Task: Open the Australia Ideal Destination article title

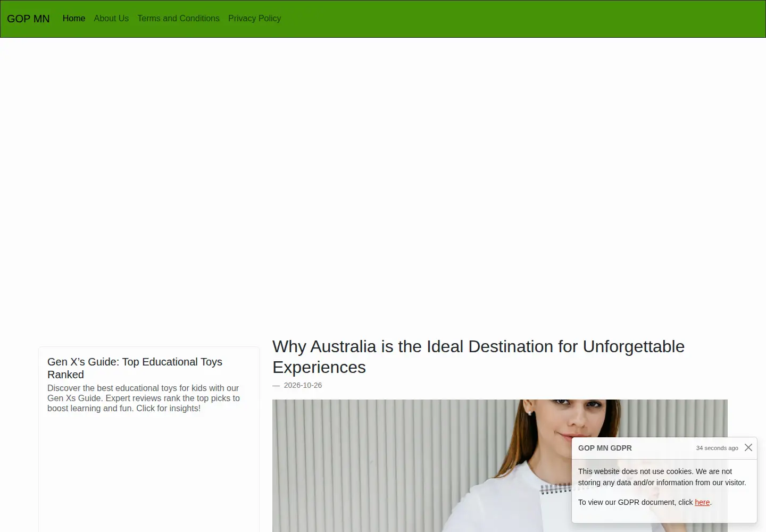Action: (x=478, y=357)
